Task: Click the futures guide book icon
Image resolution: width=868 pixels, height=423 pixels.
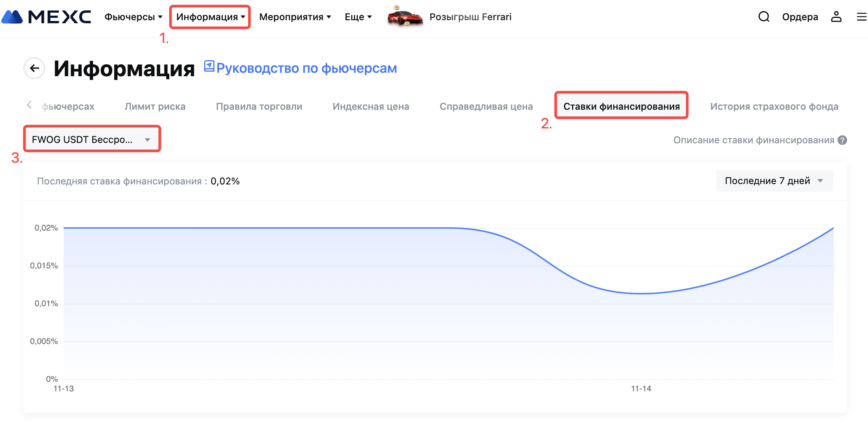Action: tap(209, 66)
